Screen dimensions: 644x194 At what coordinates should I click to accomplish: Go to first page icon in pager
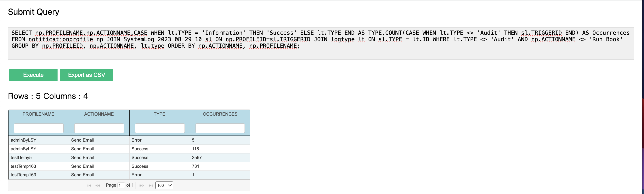[89, 185]
